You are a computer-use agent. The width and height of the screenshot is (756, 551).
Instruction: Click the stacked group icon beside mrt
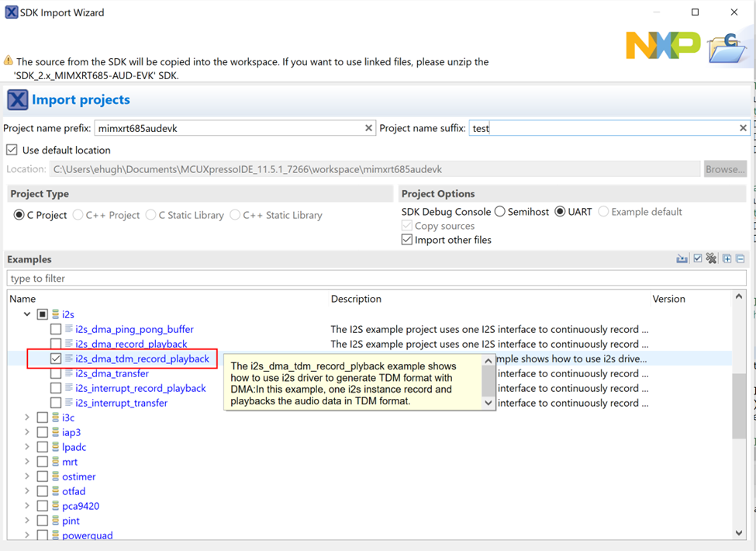pyautogui.click(x=56, y=462)
